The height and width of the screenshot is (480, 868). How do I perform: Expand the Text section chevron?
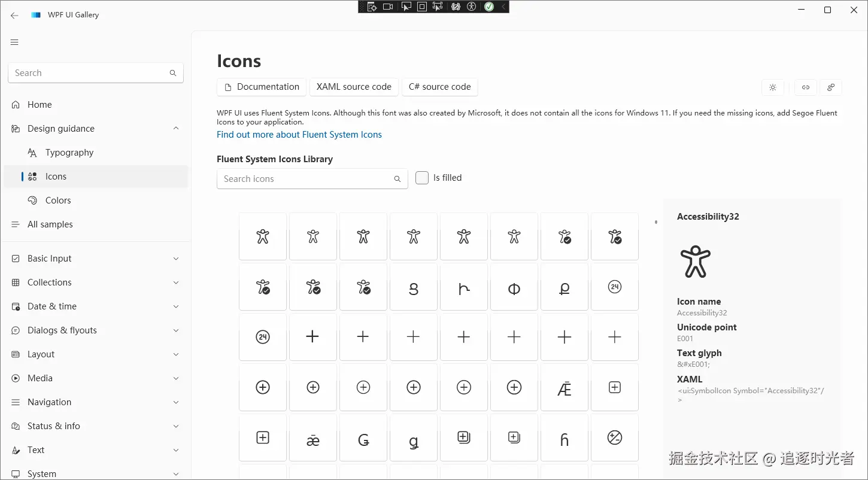tap(176, 450)
